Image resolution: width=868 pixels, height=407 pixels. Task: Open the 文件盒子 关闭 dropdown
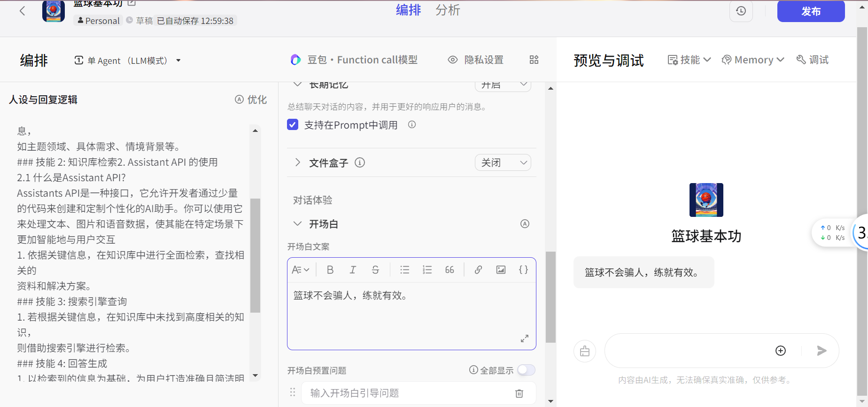click(503, 163)
